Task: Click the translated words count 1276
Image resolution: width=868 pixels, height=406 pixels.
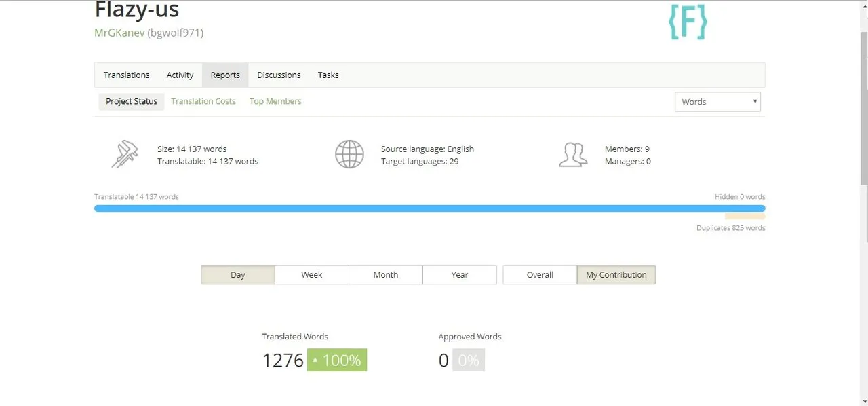Action: coord(283,360)
